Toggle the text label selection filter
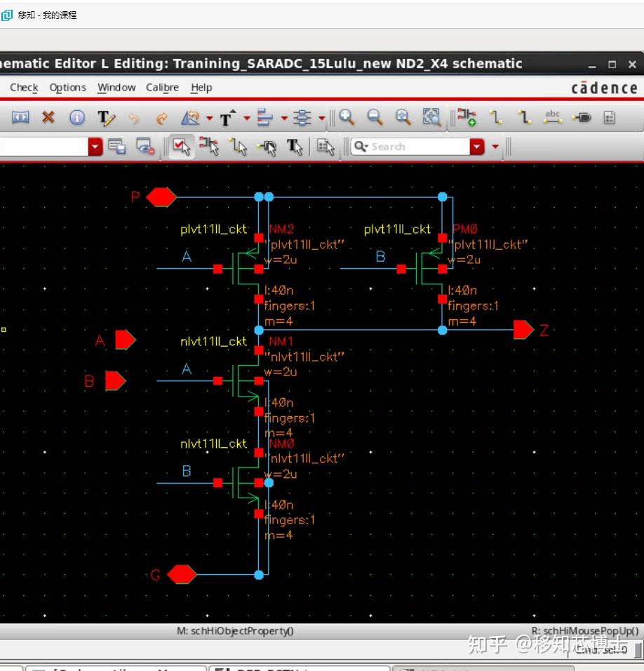This screenshot has width=644, height=671. point(294,147)
